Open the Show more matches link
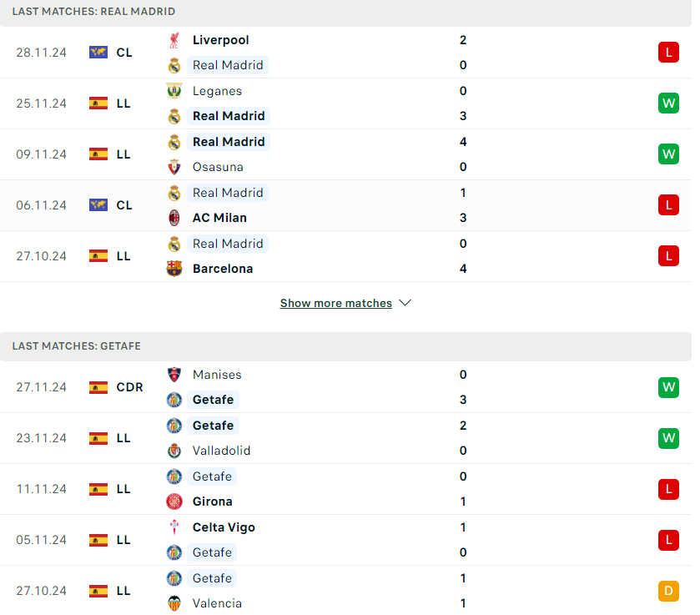Viewport: 700px width, 615px height. click(x=336, y=303)
